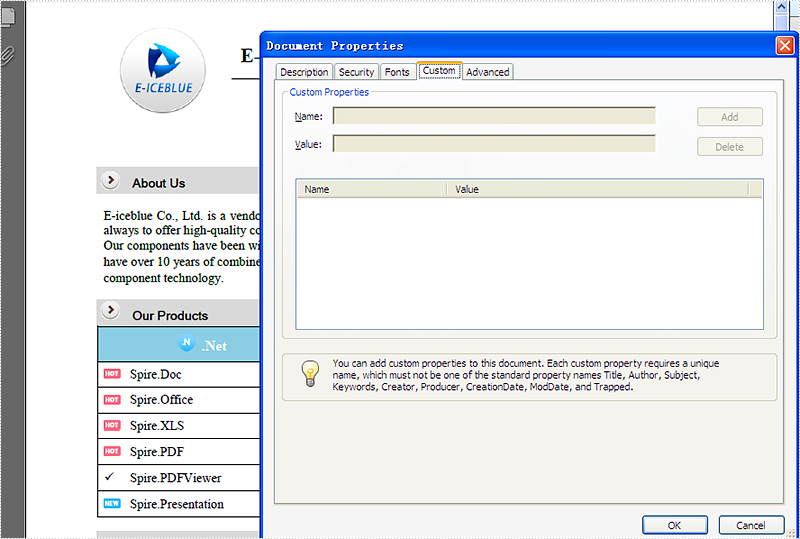The height and width of the screenshot is (539, 800).
Task: Click the Our Products heading text
Action: pyautogui.click(x=170, y=315)
